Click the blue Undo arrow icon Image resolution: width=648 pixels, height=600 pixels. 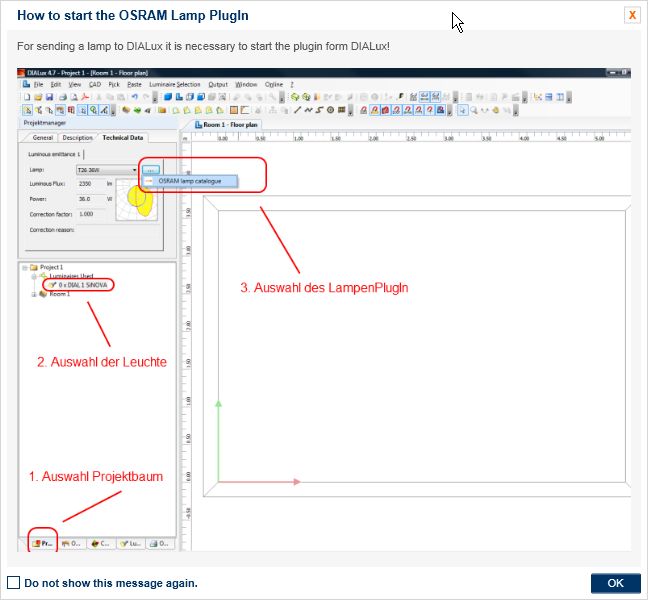(x=135, y=97)
